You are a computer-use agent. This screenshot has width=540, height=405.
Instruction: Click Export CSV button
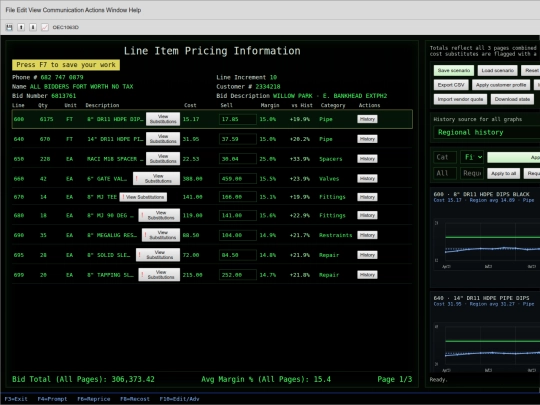451,85
